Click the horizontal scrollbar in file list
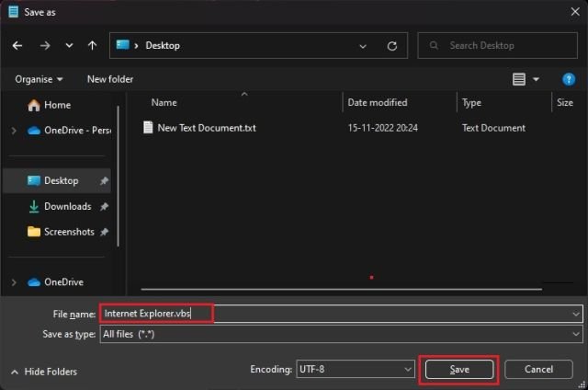588x390 pixels. 341,289
